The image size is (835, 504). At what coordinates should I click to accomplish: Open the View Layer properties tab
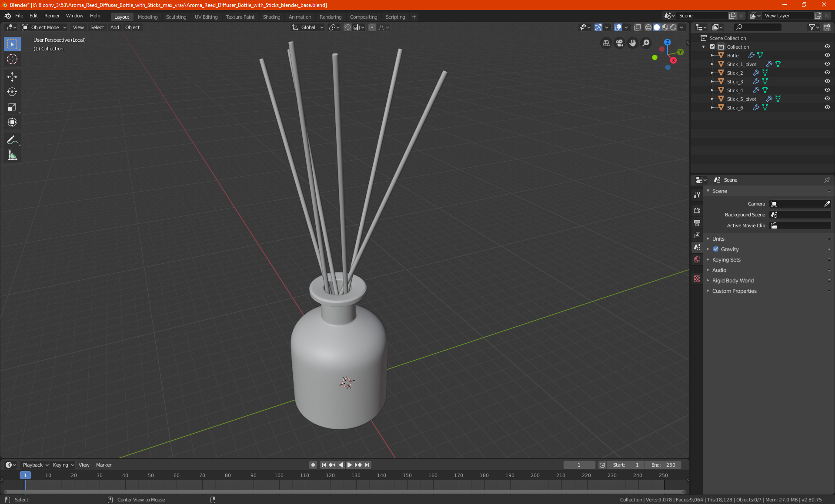click(x=697, y=235)
